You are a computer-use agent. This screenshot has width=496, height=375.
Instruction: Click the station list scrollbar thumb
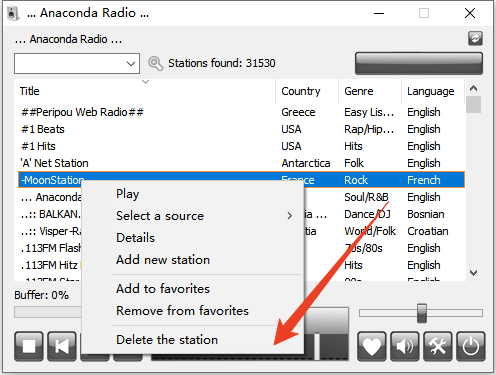pyautogui.click(x=473, y=104)
